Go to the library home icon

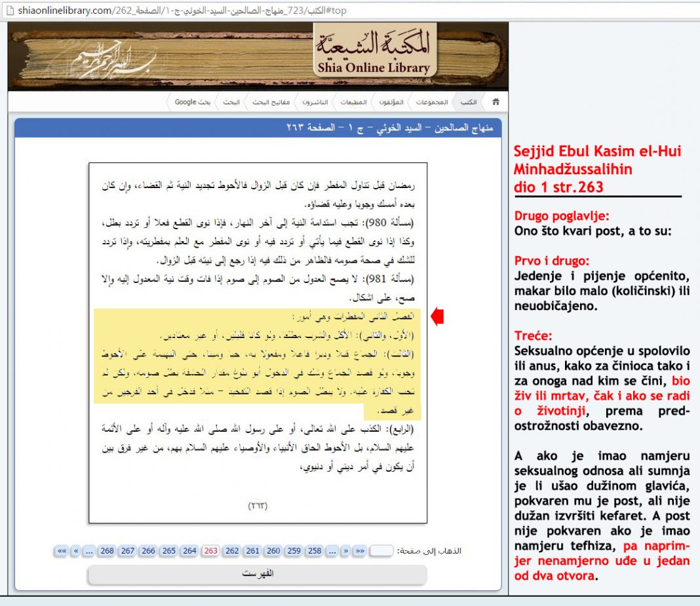[x=496, y=102]
